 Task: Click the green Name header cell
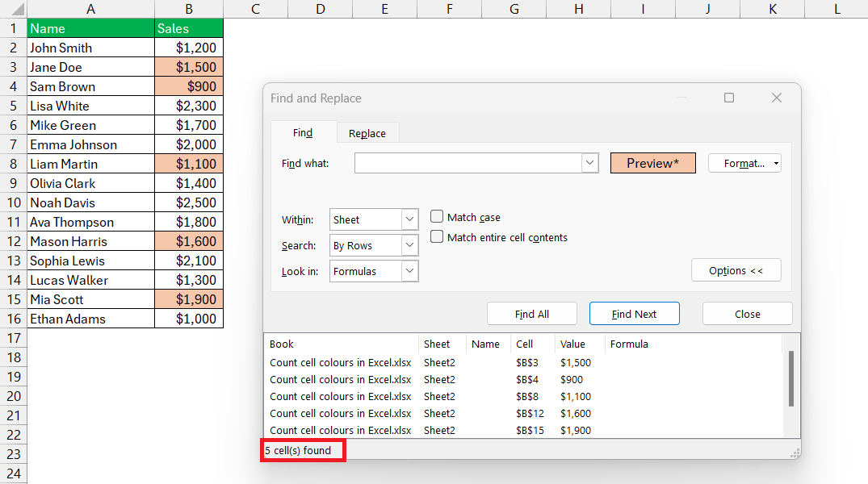(90, 28)
